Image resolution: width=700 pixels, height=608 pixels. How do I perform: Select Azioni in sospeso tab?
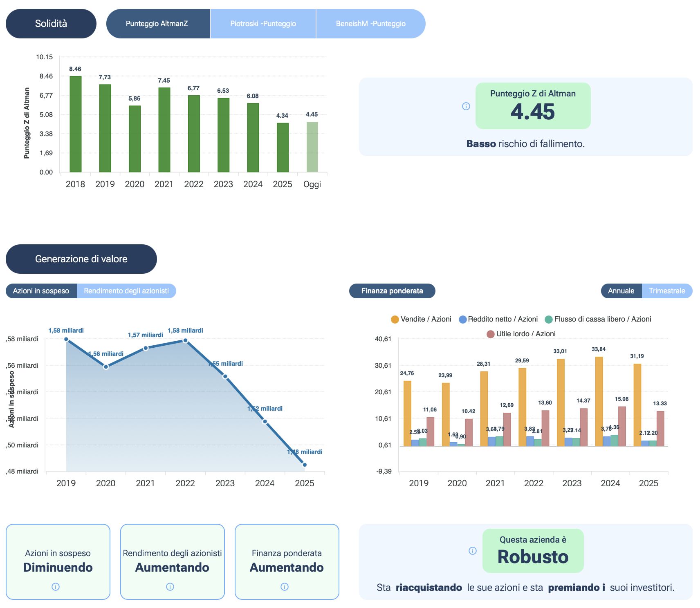[41, 291]
